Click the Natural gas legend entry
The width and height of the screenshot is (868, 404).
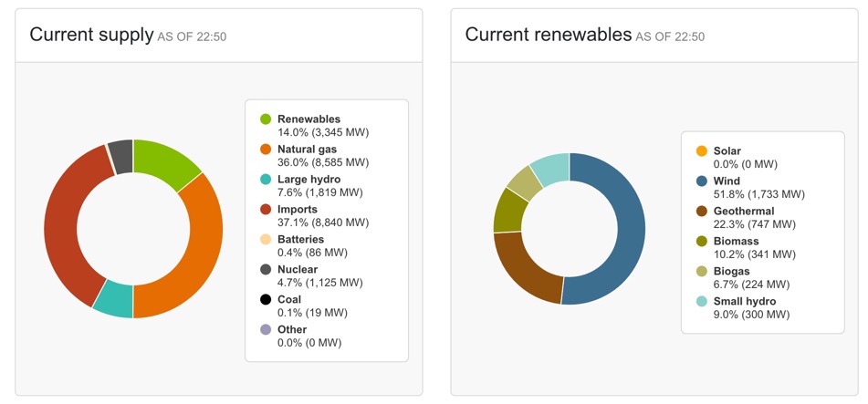(309, 150)
